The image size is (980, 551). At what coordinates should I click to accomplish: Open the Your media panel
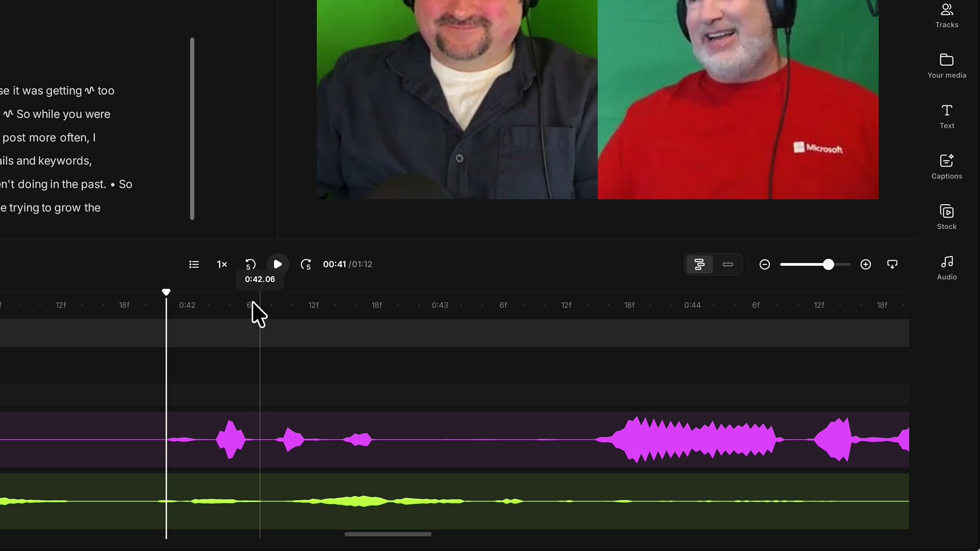click(946, 66)
